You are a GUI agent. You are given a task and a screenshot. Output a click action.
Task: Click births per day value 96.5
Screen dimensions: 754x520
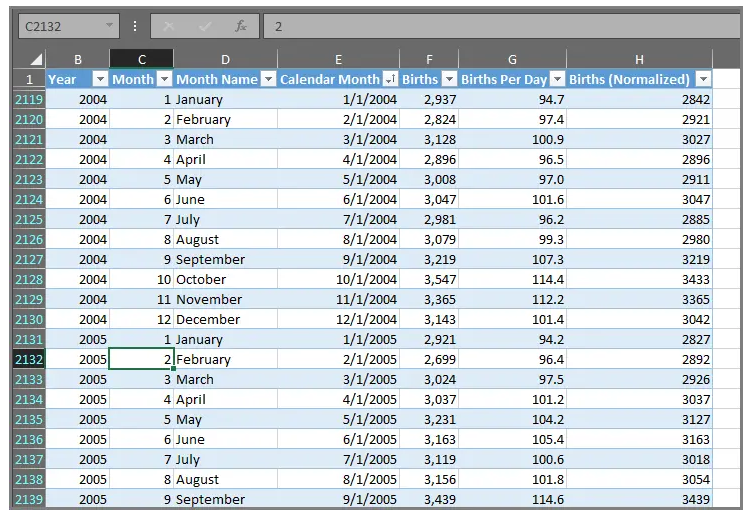513,159
